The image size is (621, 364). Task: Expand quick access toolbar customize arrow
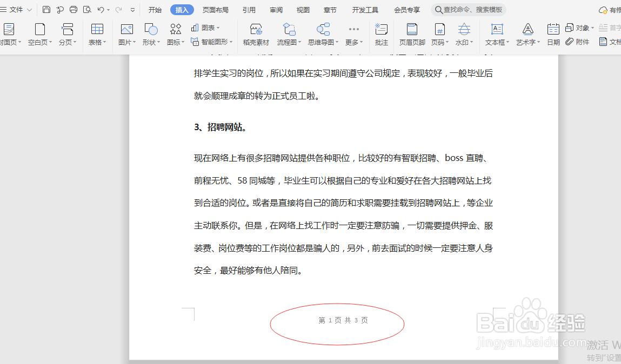tap(132, 10)
